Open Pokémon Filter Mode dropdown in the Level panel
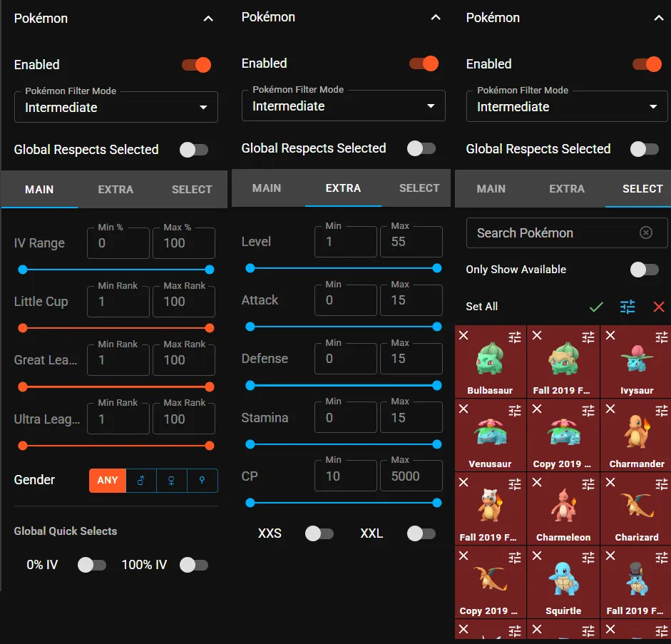Image resolution: width=671 pixels, height=644 pixels. [x=343, y=106]
